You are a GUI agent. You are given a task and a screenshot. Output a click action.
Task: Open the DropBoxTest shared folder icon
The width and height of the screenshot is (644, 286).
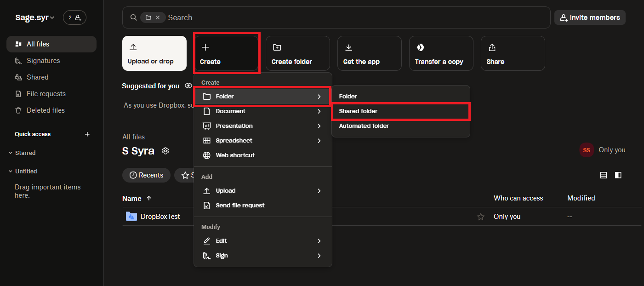coord(131,217)
